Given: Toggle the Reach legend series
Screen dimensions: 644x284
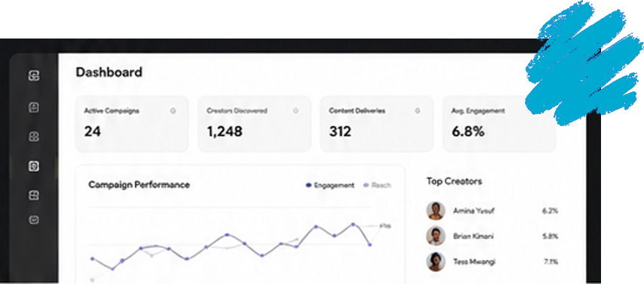Looking at the screenshot, I should click(377, 185).
